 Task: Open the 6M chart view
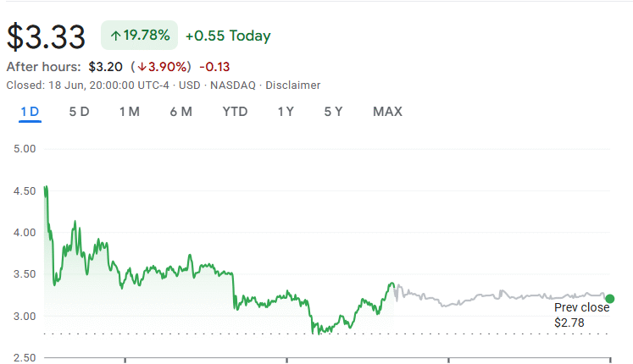tap(180, 112)
